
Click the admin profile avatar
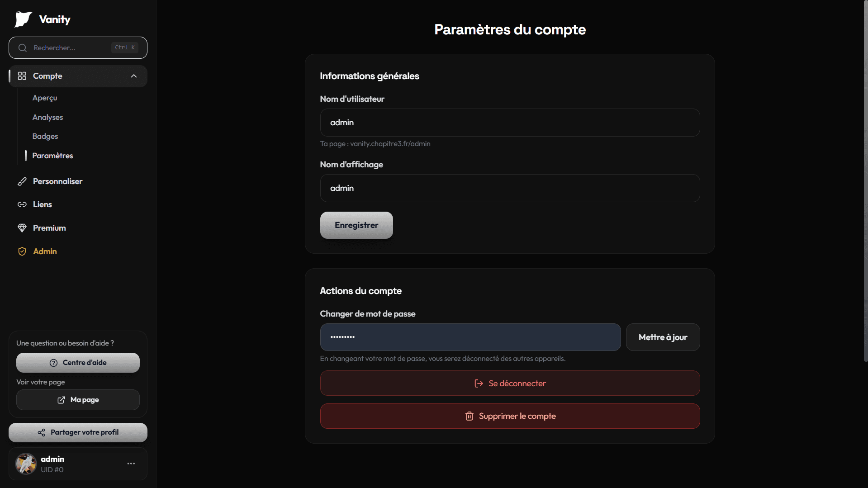point(26,464)
